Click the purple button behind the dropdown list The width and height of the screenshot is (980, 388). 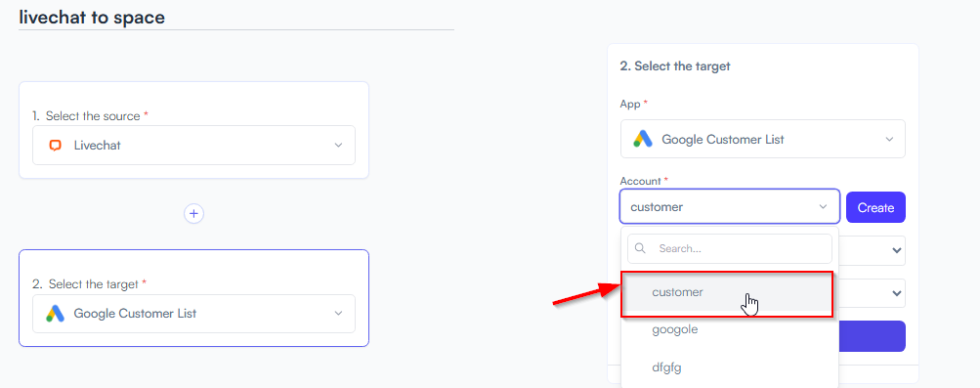click(872, 336)
